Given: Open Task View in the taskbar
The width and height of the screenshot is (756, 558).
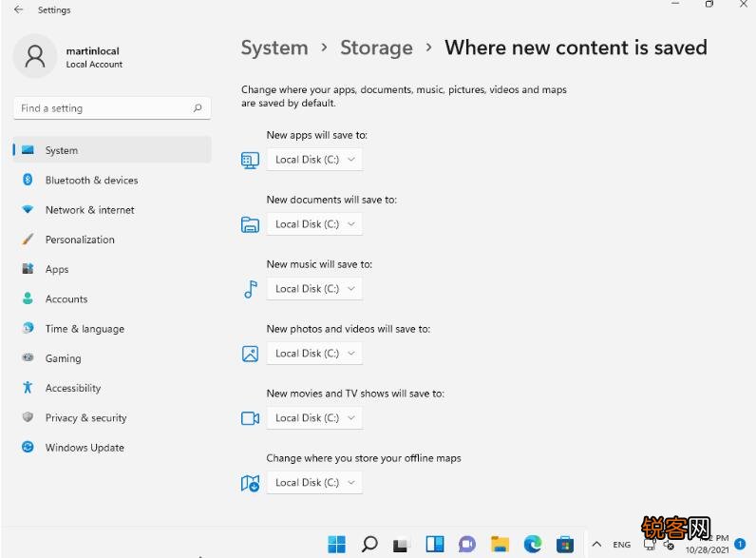Looking at the screenshot, I should [x=402, y=545].
